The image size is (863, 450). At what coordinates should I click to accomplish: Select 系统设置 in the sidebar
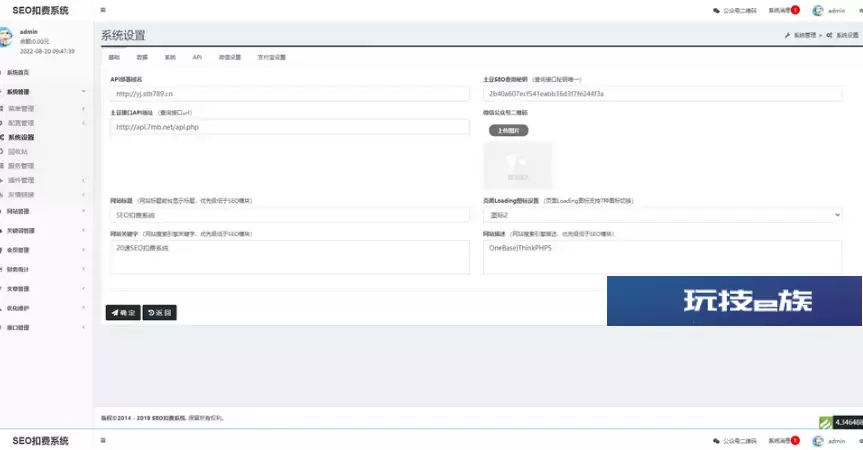coord(21,137)
